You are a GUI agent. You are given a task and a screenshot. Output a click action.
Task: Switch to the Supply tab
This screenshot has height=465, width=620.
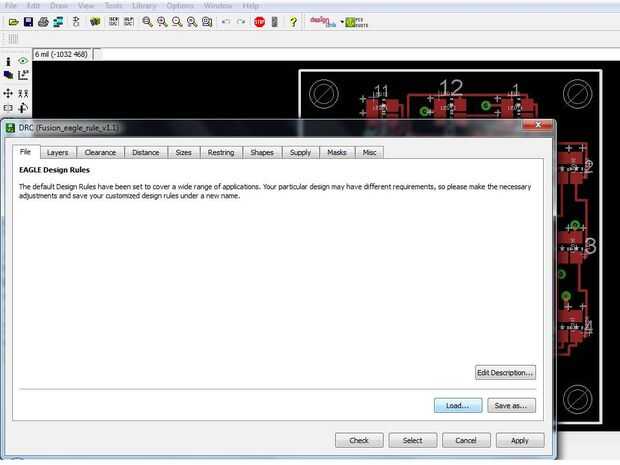click(301, 153)
